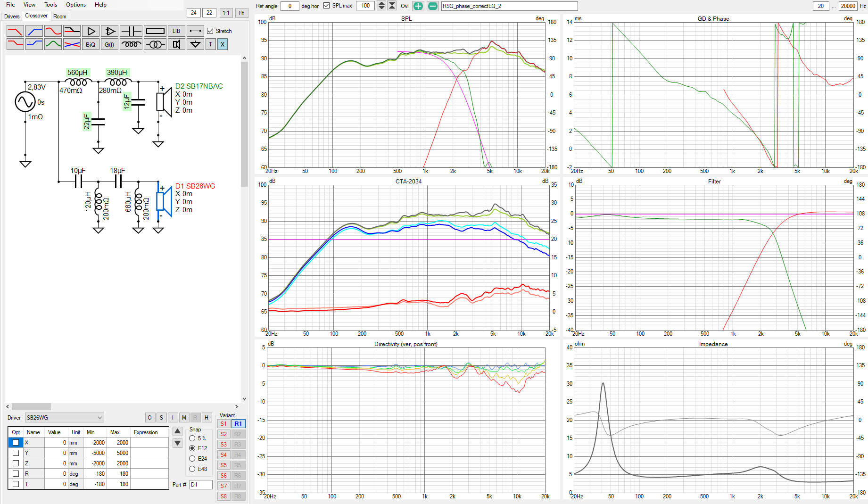
Task: Open the Driver dropdown showing SB26WG
Action: click(x=65, y=418)
